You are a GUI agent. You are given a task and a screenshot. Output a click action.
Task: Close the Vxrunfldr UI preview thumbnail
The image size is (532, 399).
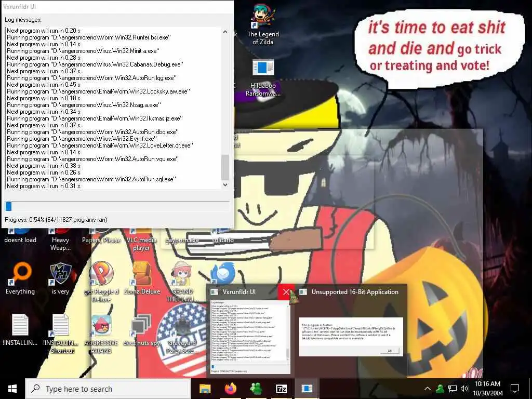(x=286, y=292)
